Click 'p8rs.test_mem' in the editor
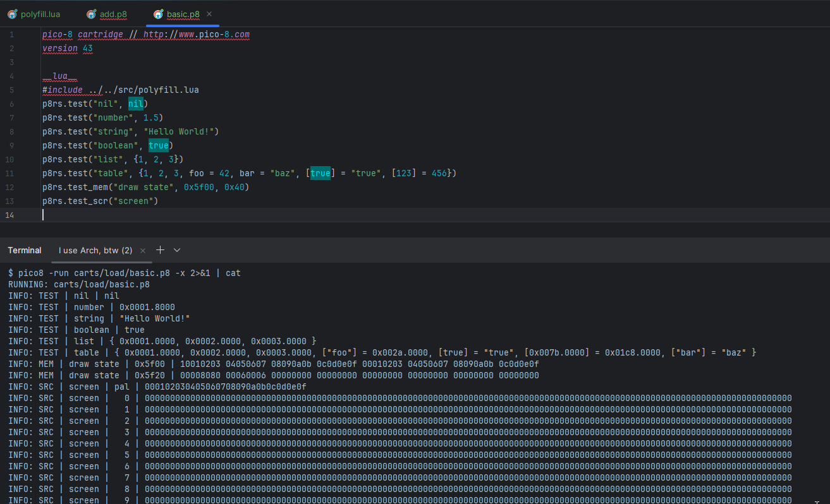This screenshot has width=830, height=504. pyautogui.click(x=75, y=187)
